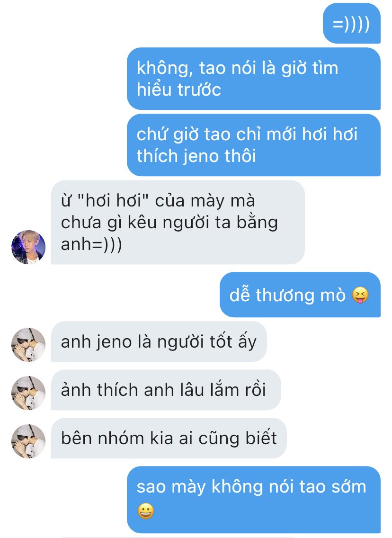Image resolution: width=392 pixels, height=538 pixels.
Task: Select the 'ảnh thích anh lâu lắm rồi' message
Action: (x=166, y=390)
